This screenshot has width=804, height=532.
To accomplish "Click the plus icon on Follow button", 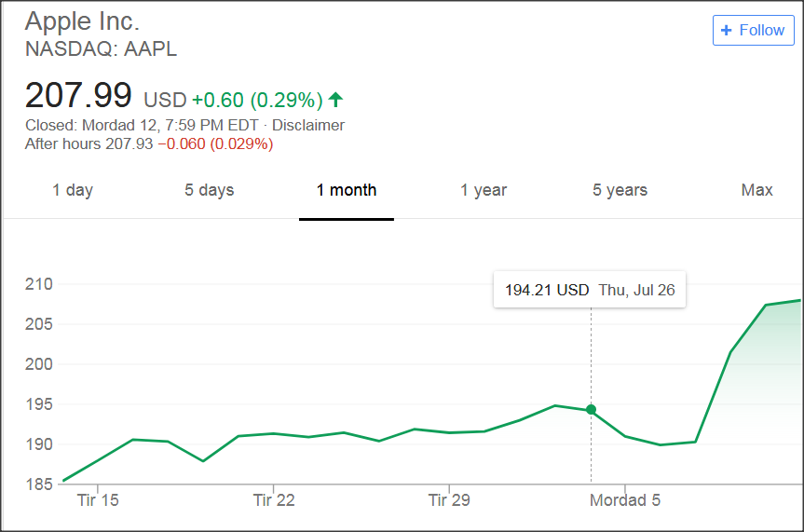I will (727, 30).
